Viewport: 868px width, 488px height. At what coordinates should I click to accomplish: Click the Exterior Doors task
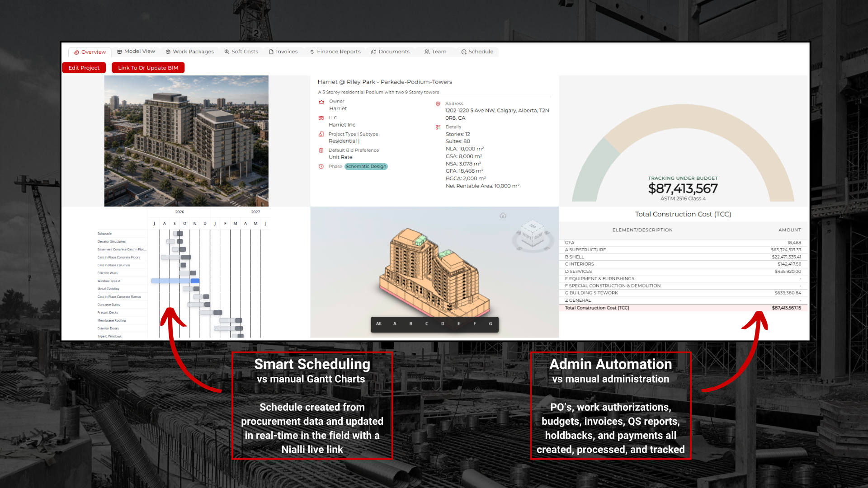click(x=108, y=328)
